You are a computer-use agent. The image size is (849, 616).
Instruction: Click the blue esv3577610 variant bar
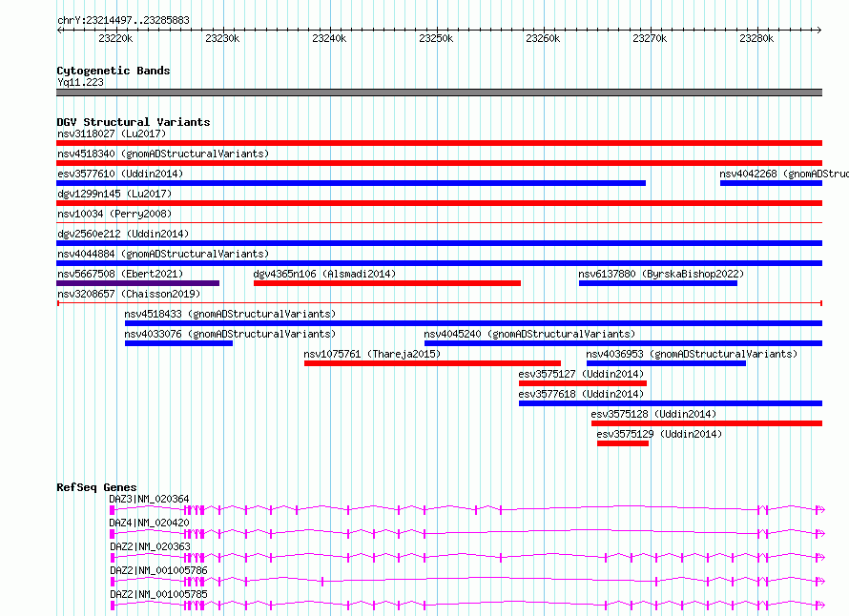(351, 183)
